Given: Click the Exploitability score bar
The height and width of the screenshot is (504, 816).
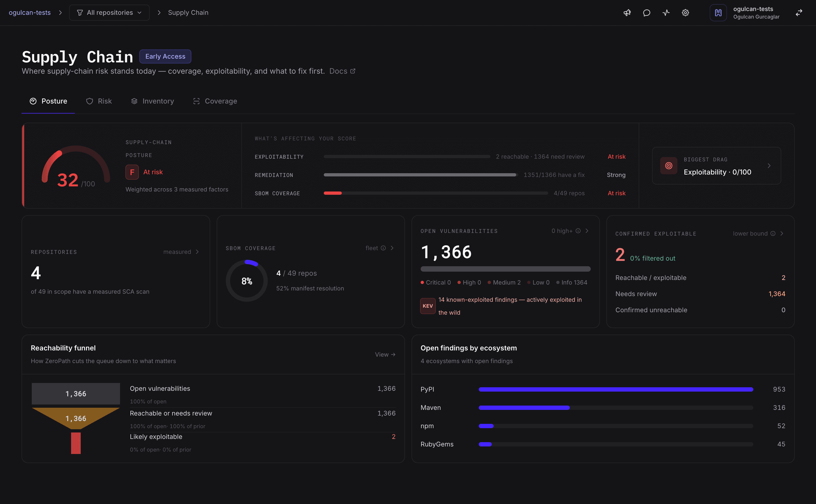Looking at the screenshot, I should 407,157.
